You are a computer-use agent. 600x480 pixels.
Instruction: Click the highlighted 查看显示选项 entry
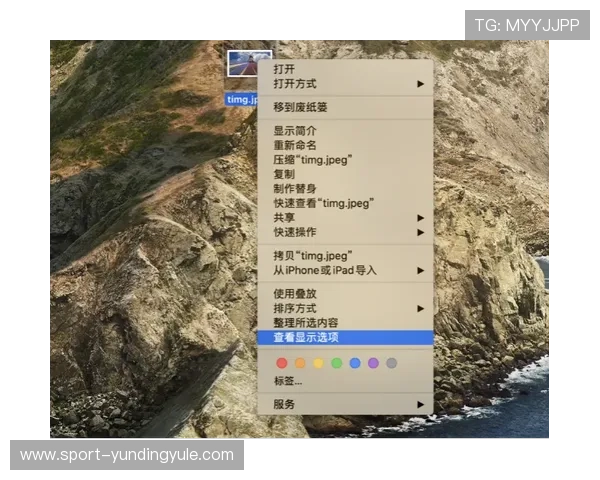(345, 337)
